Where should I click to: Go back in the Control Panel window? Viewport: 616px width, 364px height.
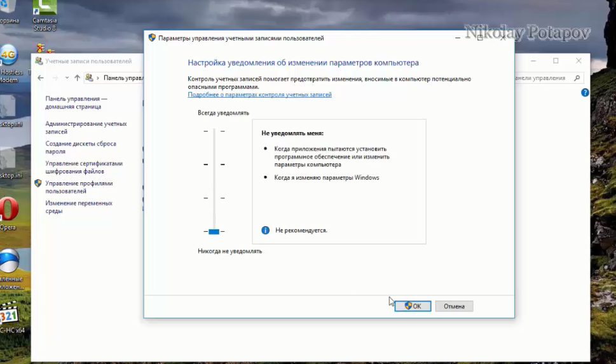point(41,78)
